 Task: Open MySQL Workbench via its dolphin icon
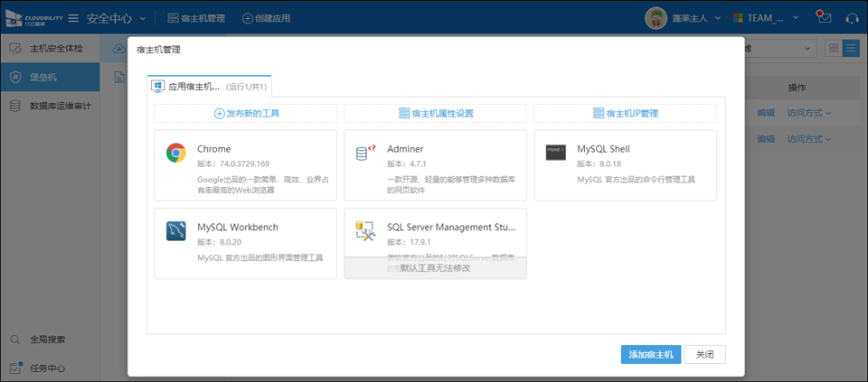pos(175,231)
